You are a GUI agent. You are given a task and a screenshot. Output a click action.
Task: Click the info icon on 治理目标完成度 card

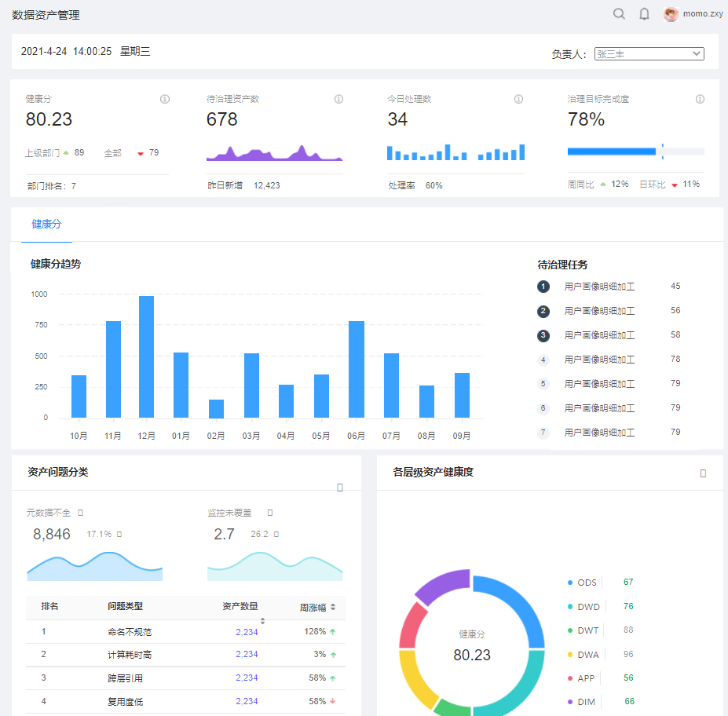699,99
